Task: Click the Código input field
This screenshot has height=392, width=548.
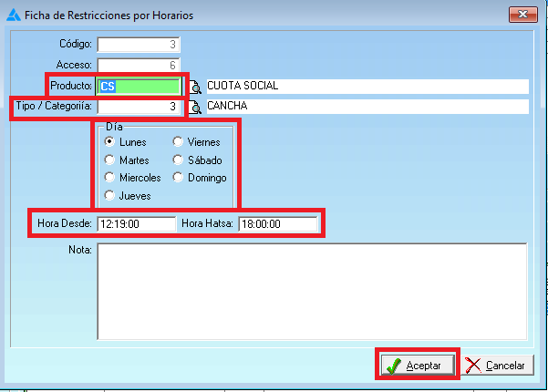Action: tap(139, 45)
